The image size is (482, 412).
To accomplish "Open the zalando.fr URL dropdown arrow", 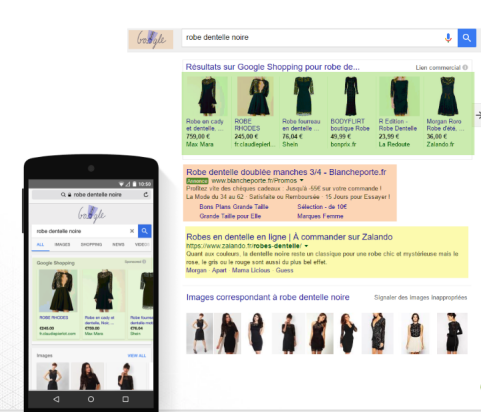I will (306, 246).
